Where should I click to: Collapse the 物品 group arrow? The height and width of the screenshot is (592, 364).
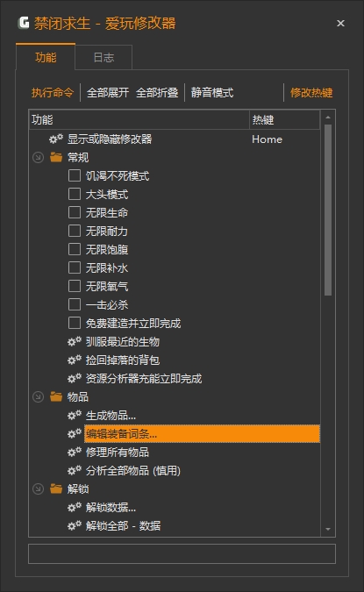point(38,396)
